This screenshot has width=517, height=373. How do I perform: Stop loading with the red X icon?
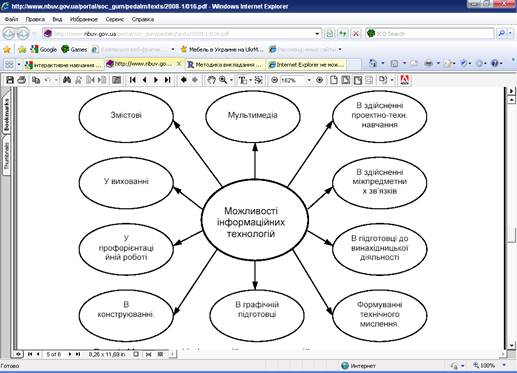coord(356,34)
